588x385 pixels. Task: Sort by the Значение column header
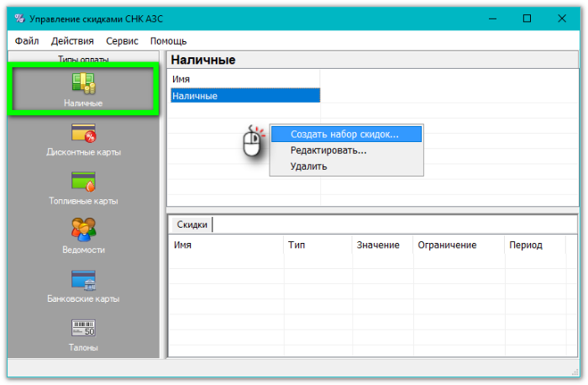[x=376, y=245]
